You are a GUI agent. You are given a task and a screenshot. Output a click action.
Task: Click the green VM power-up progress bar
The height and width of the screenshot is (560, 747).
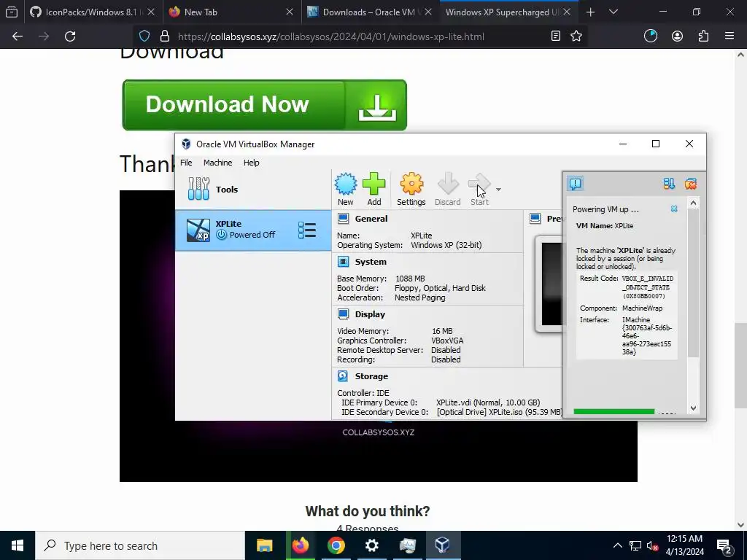click(x=614, y=411)
